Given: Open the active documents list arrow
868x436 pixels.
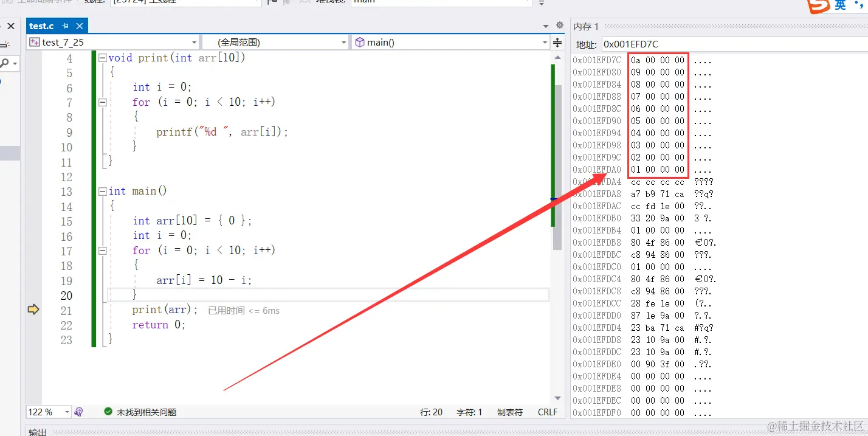Looking at the screenshot, I should (545, 26).
